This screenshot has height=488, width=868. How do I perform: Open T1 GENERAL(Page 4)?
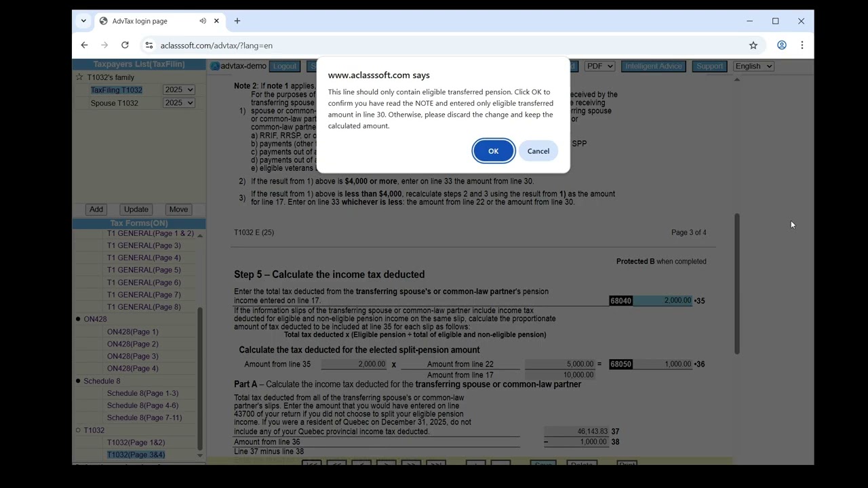[x=144, y=258]
